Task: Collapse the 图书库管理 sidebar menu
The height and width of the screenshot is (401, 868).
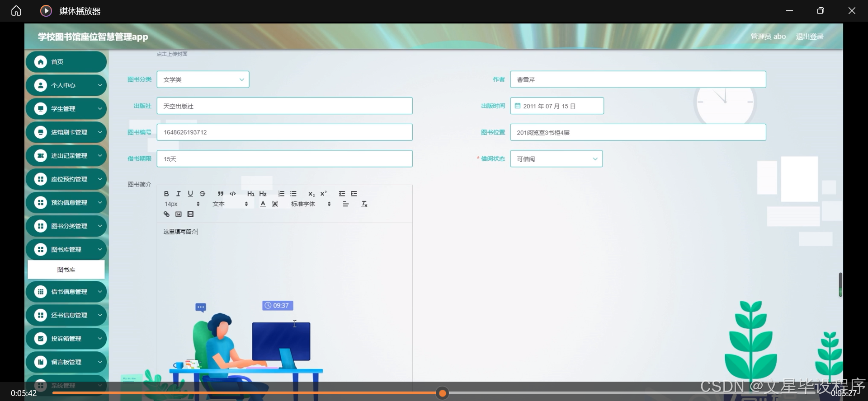Action: coord(66,250)
